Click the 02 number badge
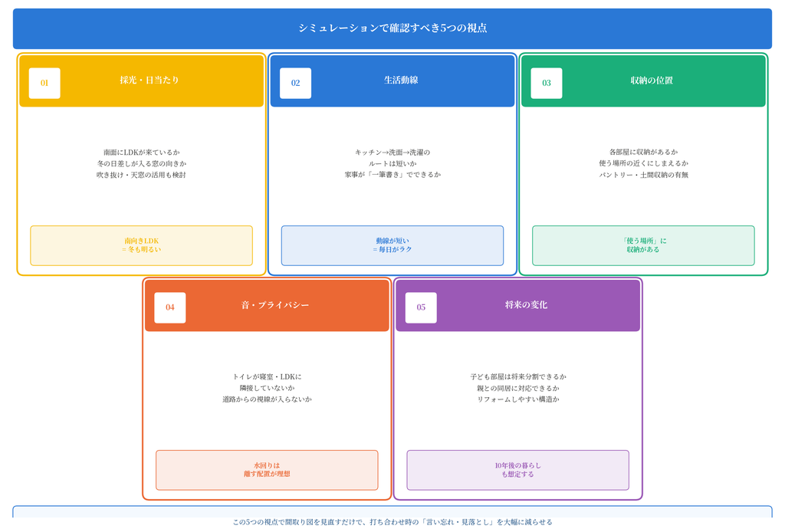 295,83
